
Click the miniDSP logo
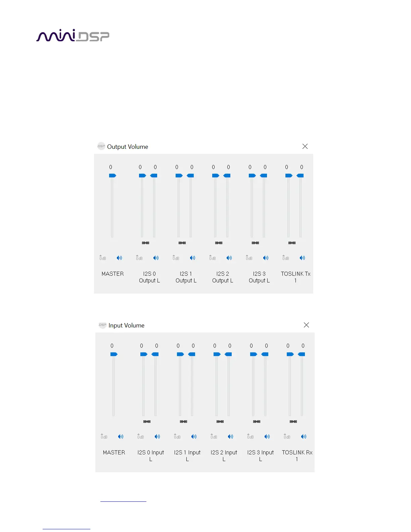73,36
